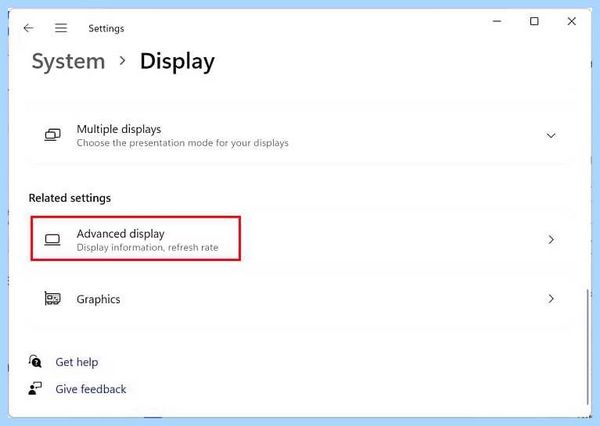
Task: Click the vertical scrollbar thumb
Action: (x=587, y=347)
